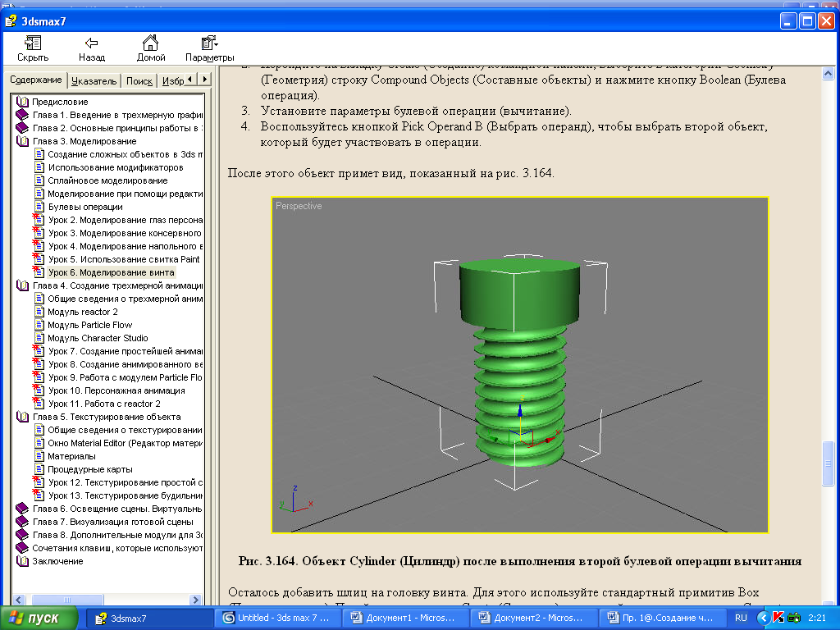840x630 pixels.
Task: Open the Поиск tab
Action: tap(139, 81)
